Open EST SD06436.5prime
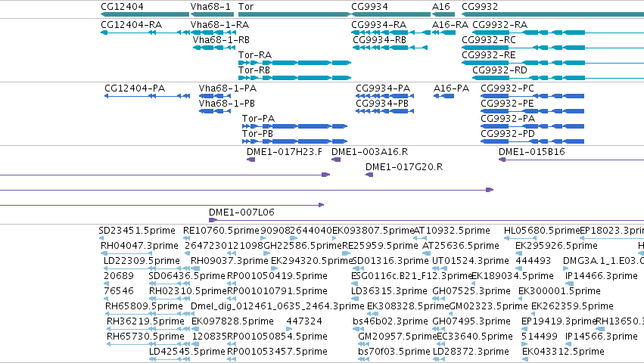 pyautogui.click(x=187, y=276)
